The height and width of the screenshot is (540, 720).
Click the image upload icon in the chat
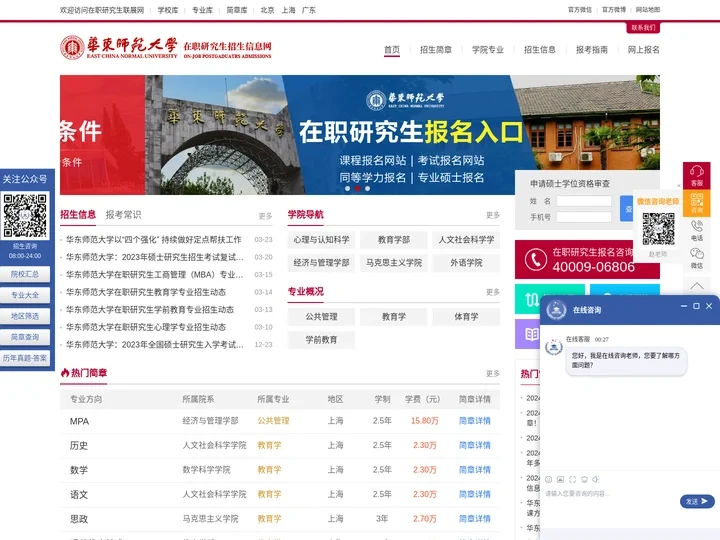coord(560,479)
